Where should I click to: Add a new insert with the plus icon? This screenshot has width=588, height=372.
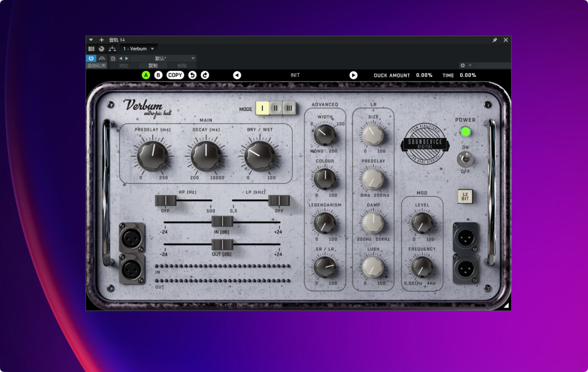point(101,40)
